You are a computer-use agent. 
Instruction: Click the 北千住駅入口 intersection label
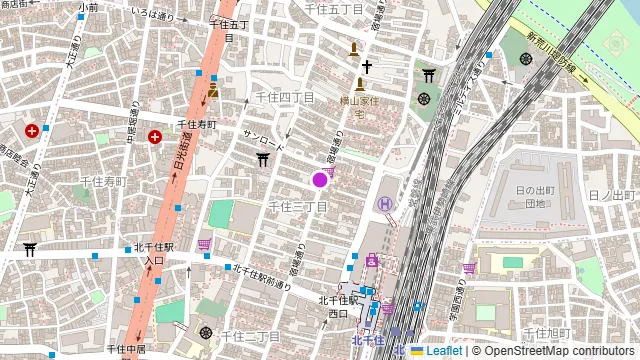(154, 254)
